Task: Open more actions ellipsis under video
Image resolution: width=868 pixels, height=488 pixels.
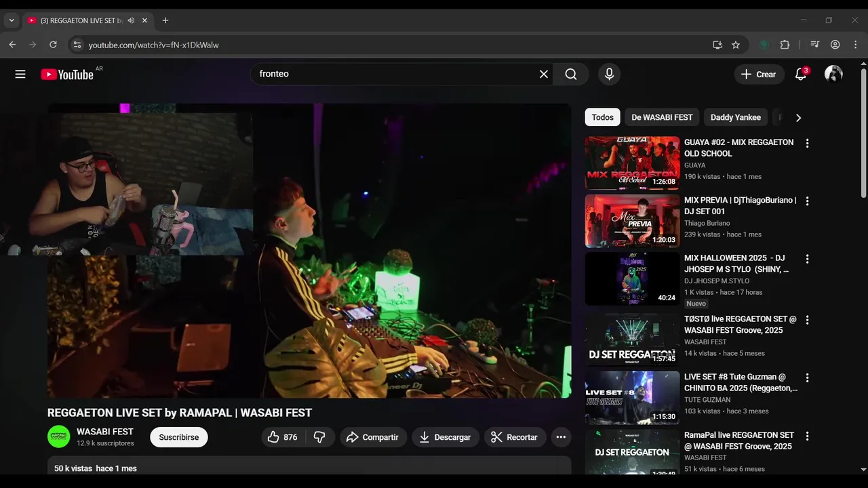Action: pyautogui.click(x=561, y=437)
